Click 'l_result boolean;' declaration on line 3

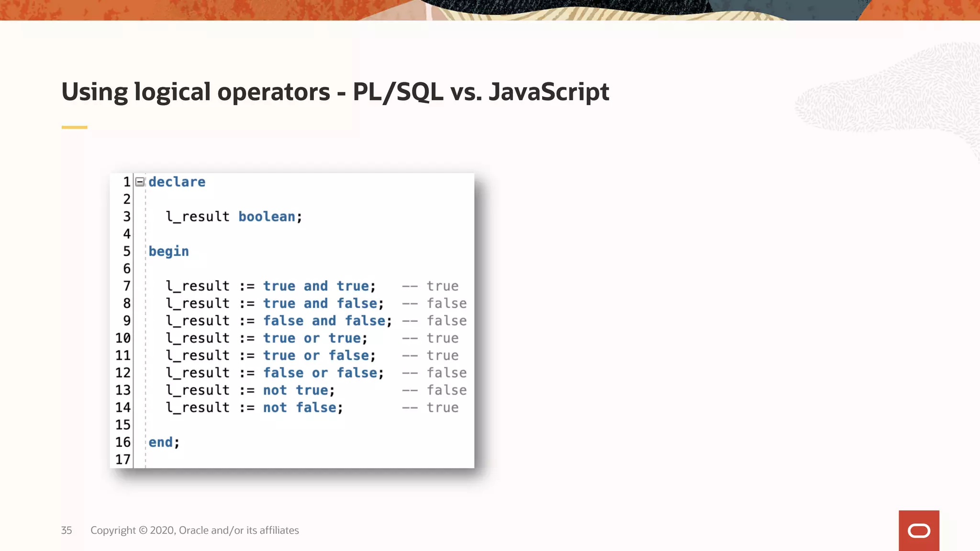234,217
